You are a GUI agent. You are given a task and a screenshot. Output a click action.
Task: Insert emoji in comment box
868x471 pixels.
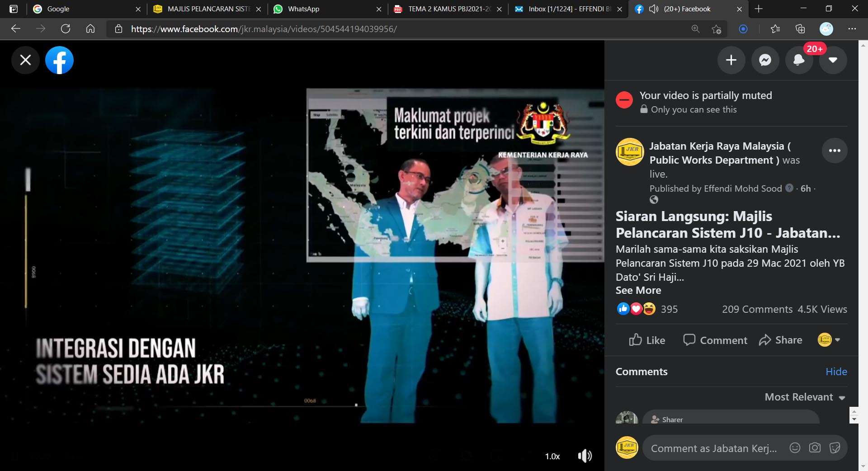pyautogui.click(x=795, y=447)
